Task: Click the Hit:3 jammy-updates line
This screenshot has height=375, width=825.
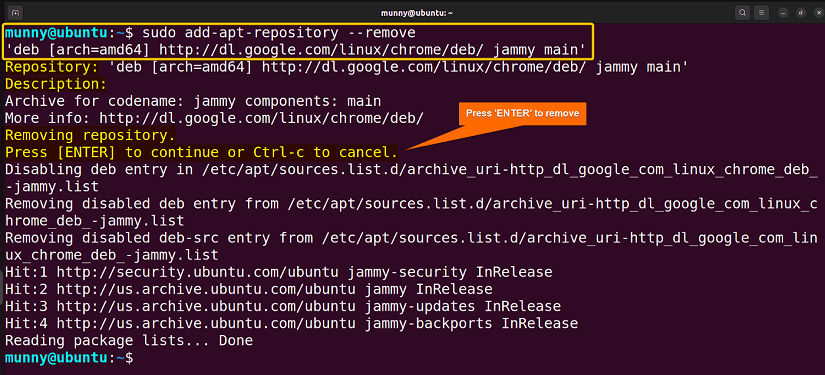Action: 283,306
